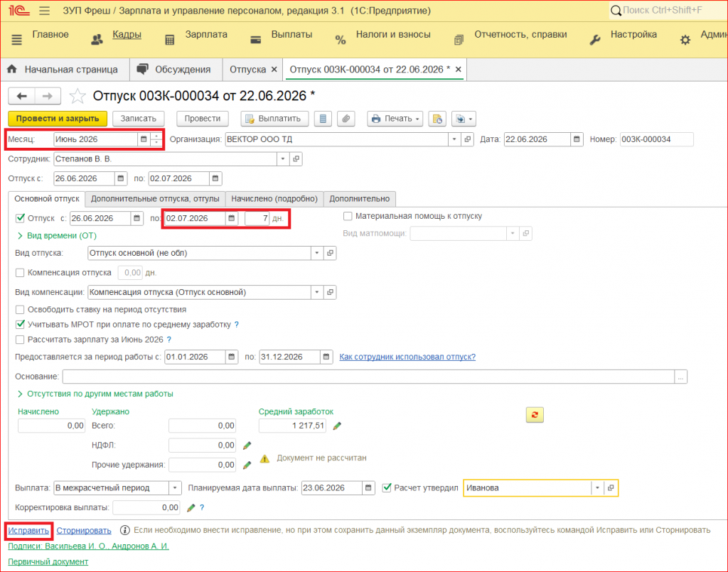Screen dimensions: 728x572
Task: Edit average earnings with pencil icon
Action: coord(337,426)
